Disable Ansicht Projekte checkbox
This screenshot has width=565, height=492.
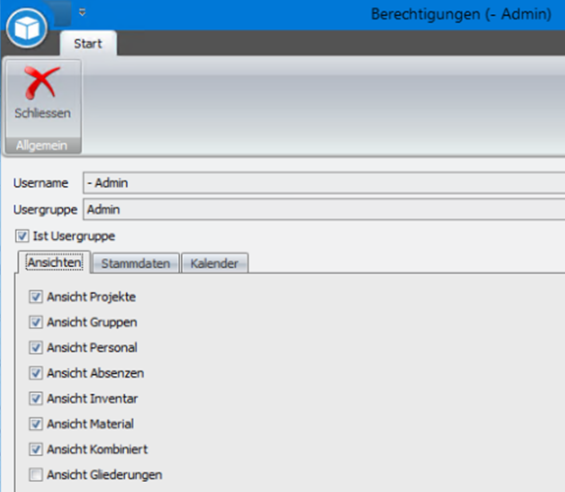point(36,297)
